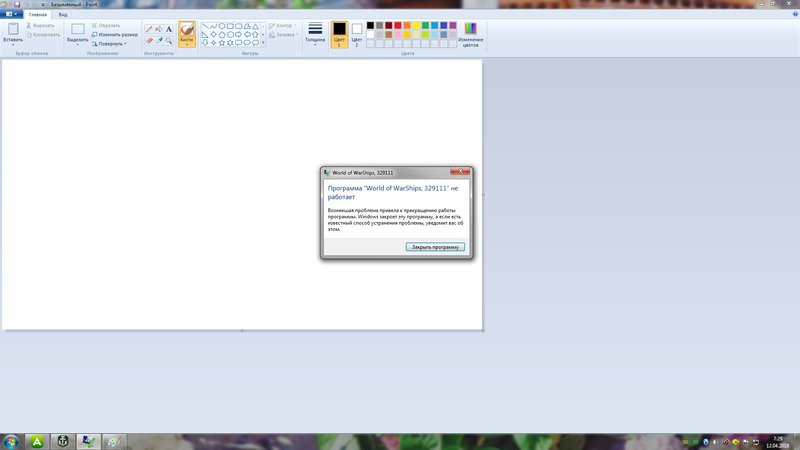
Task: Pick the yellow color swatch
Action: (416, 26)
